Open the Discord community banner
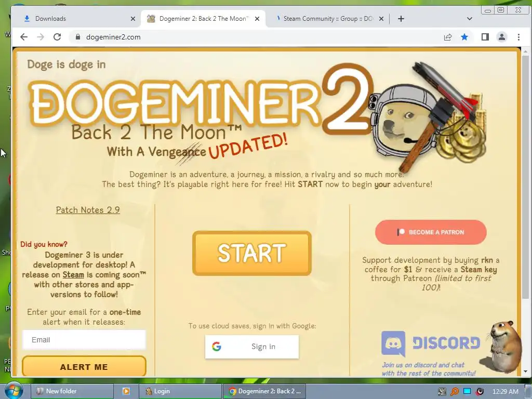Viewport: 532px width, 399px height. 431,353
